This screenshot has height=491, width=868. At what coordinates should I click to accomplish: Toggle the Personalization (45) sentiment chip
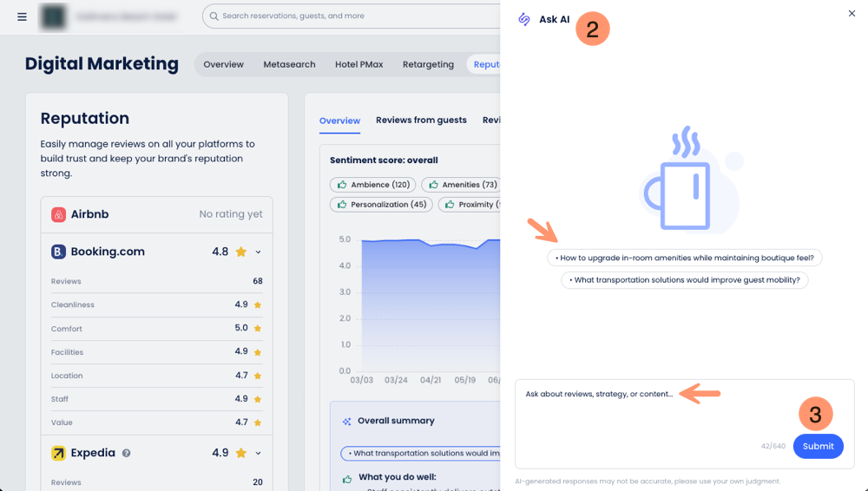[x=381, y=205]
